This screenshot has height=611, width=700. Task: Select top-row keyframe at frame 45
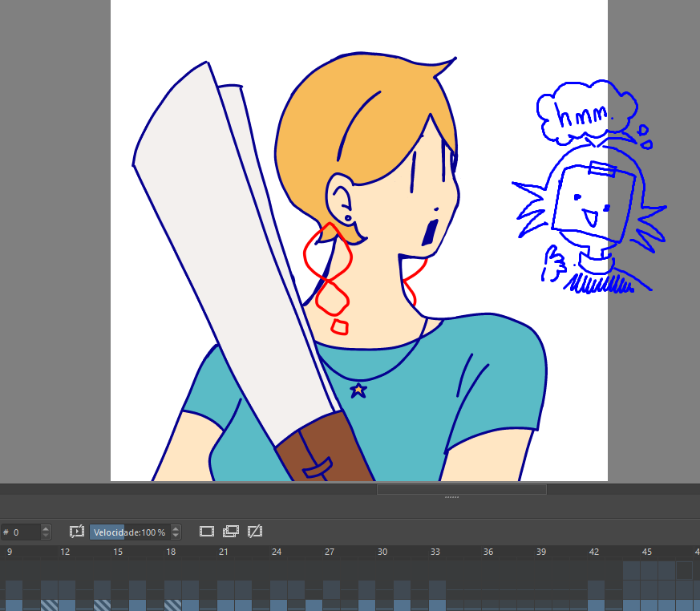tap(649, 570)
